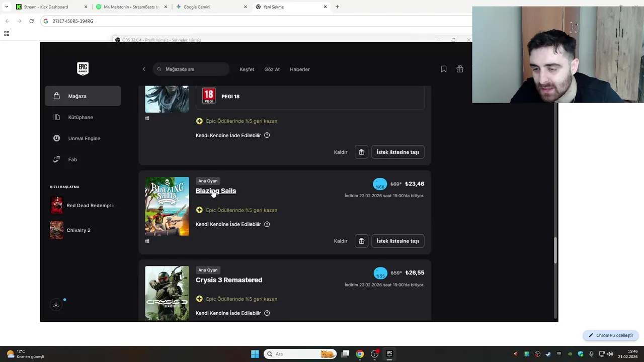Viewport: 644px width, 362px height.
Task: Open clock and date in taskbar
Action: pos(628,354)
